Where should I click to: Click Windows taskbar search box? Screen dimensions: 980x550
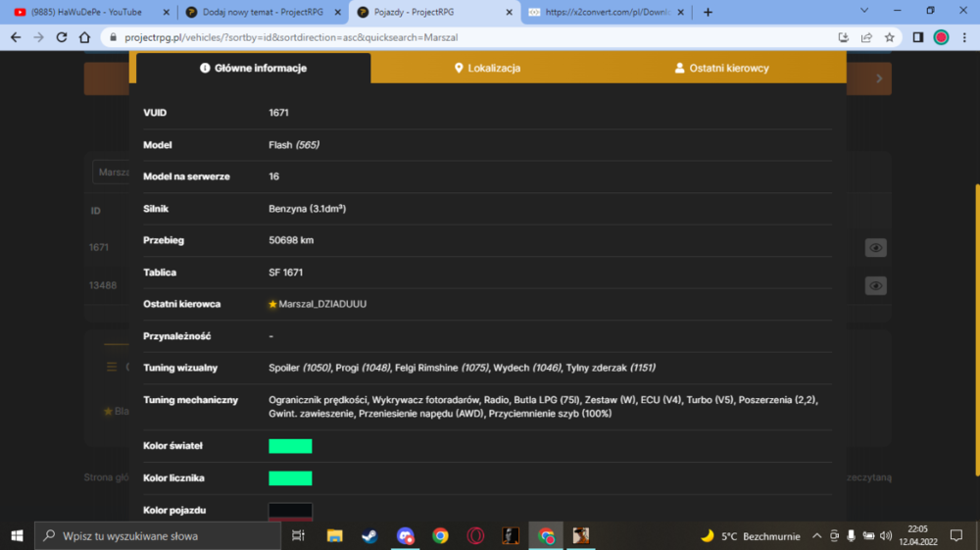[158, 535]
